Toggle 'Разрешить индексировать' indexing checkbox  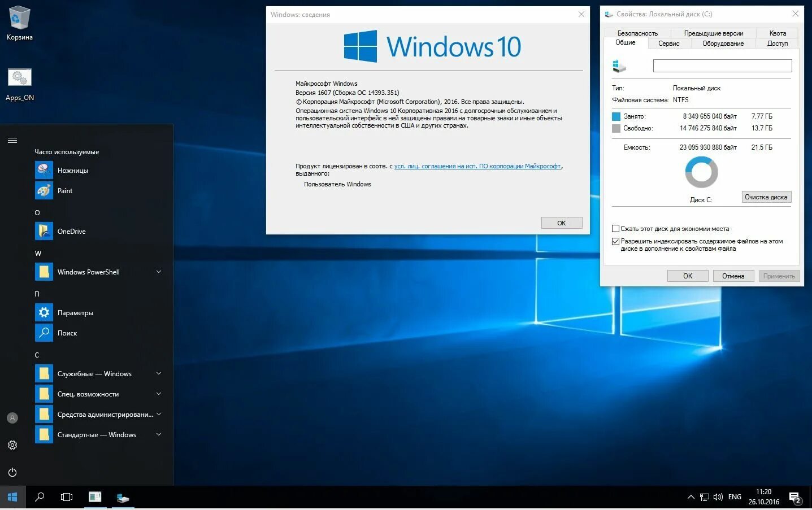pyautogui.click(x=615, y=241)
